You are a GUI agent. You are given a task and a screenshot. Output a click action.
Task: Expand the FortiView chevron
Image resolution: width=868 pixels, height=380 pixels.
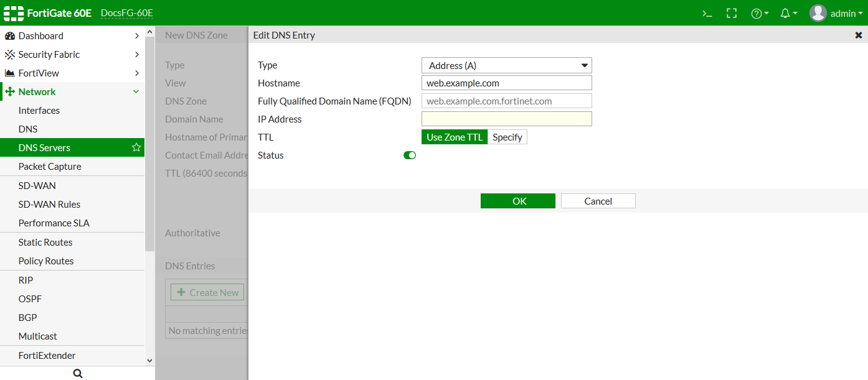[137, 73]
